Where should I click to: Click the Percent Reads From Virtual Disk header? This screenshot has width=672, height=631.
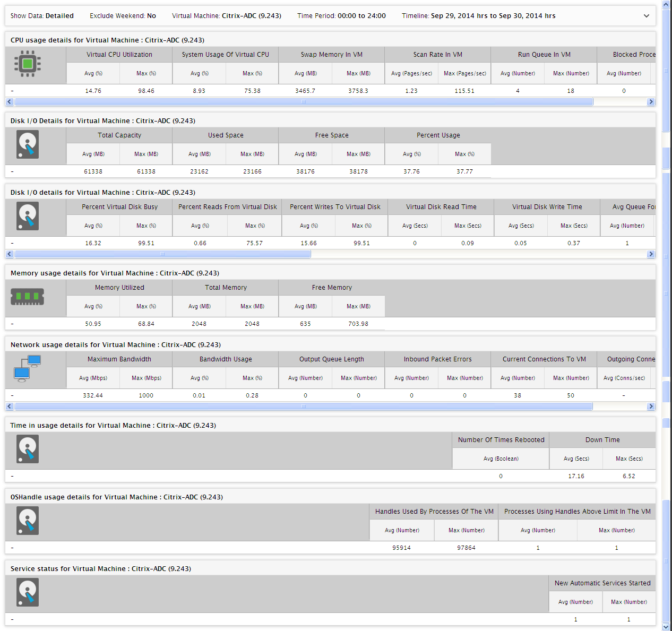(x=228, y=207)
